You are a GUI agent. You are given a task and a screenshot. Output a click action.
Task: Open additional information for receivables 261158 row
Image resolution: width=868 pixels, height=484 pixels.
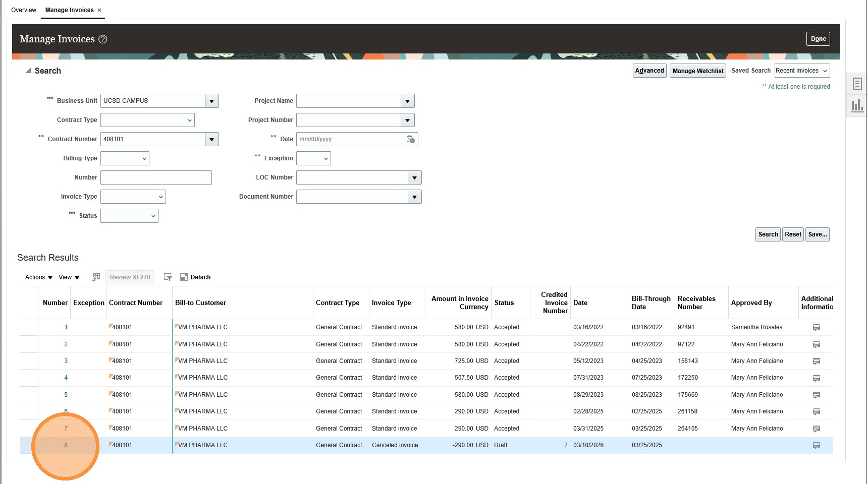817,412
